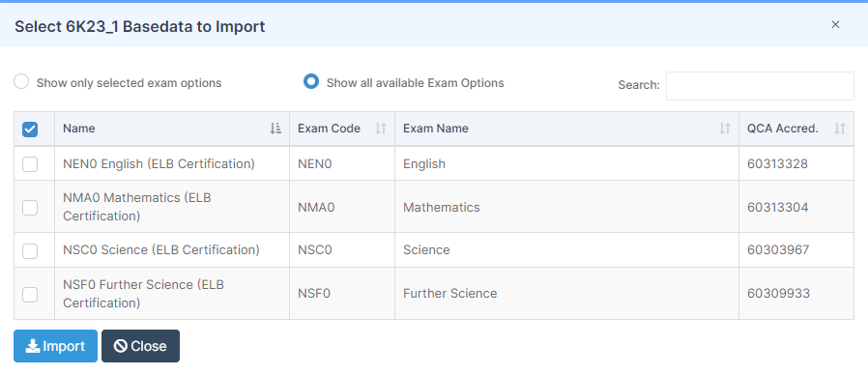
Task: Click the Import button
Action: tap(55, 346)
